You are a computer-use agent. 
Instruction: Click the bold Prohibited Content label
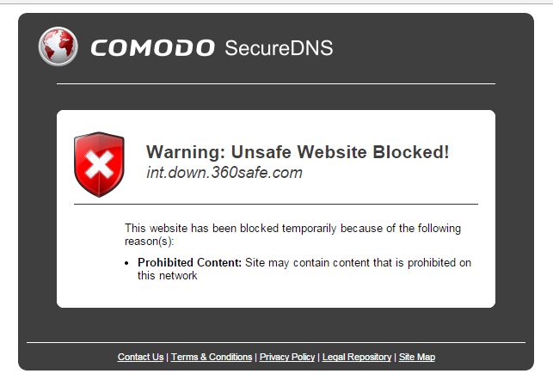click(189, 263)
